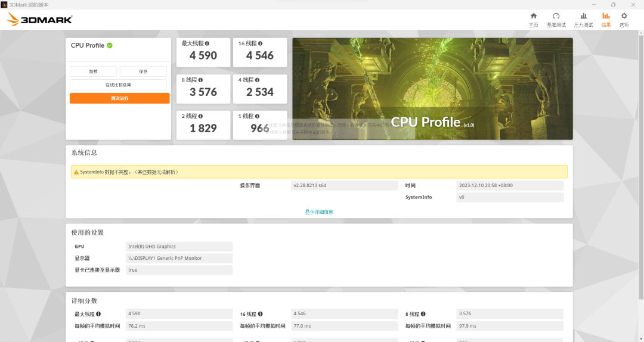Screen dimensions: 644x342
Task: Click the yellow SystemInfo 数据不完整 warning bar
Action: pyautogui.click(x=319, y=172)
